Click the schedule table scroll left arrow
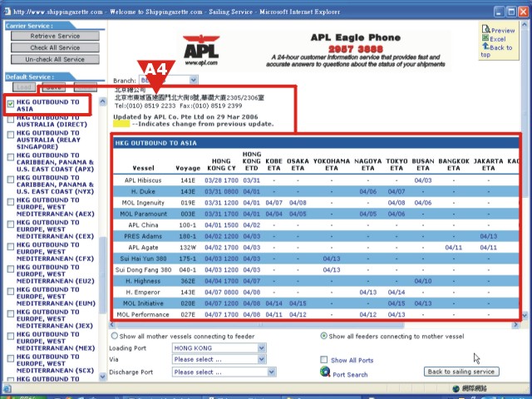 tap(112, 325)
